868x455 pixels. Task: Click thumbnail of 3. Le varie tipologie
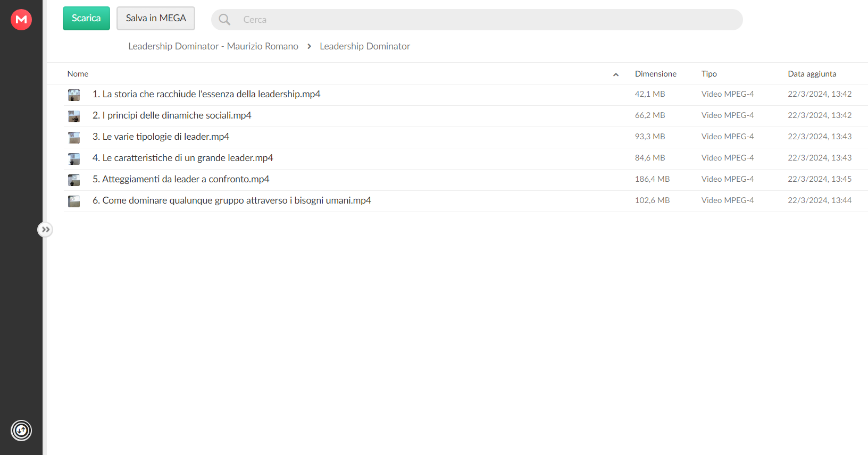tap(74, 138)
